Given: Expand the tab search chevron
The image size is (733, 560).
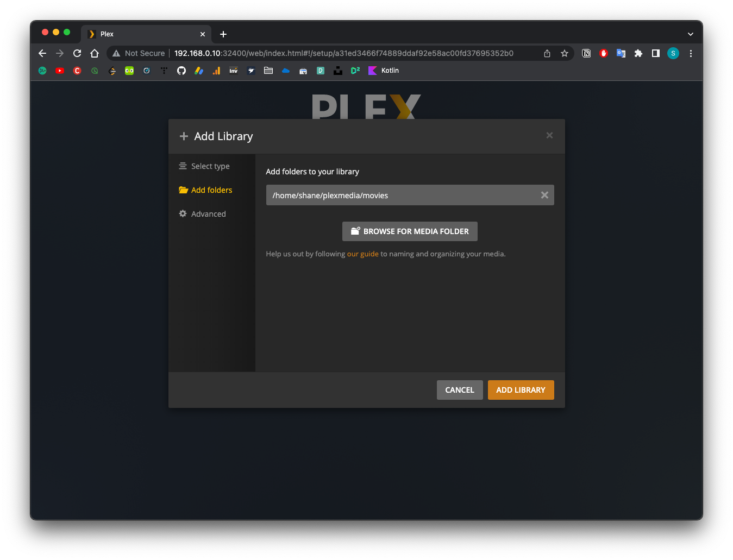Looking at the screenshot, I should [x=691, y=34].
